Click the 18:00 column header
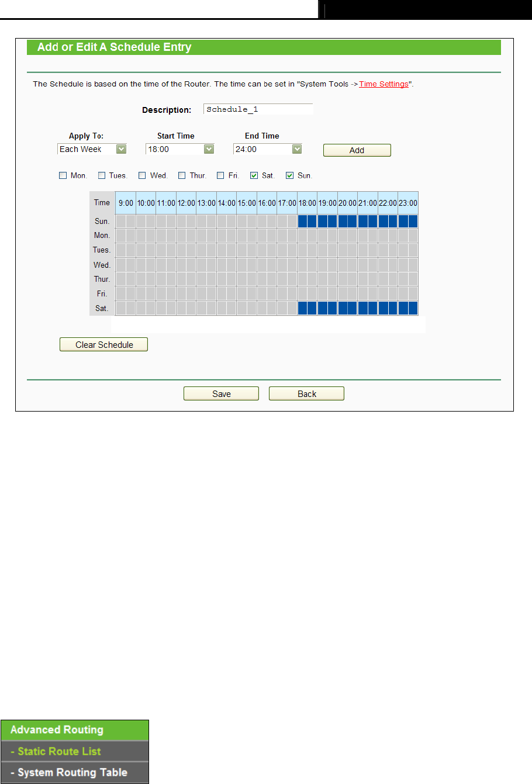The image size is (532, 784). 307,203
